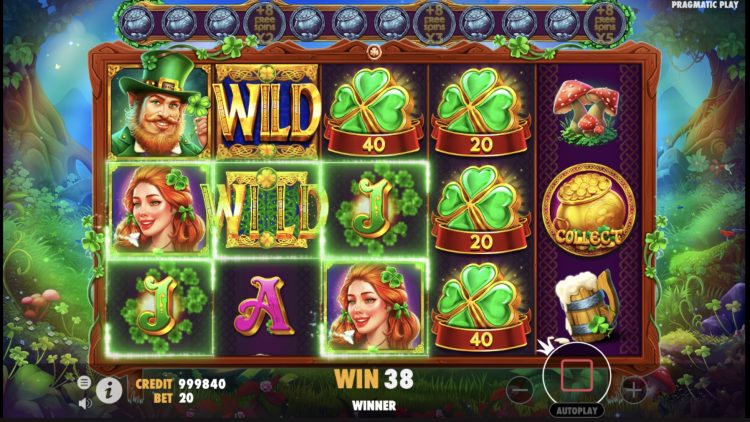Screen dimensions: 750x422
Task: Click the Pragmatic Play logo
Action: tap(705, 5)
